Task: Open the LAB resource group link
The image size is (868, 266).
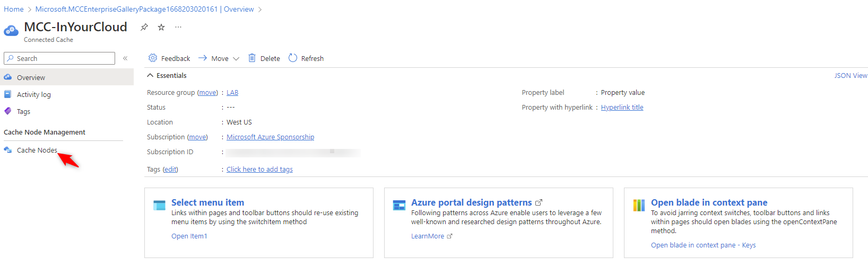Action: pos(232,93)
